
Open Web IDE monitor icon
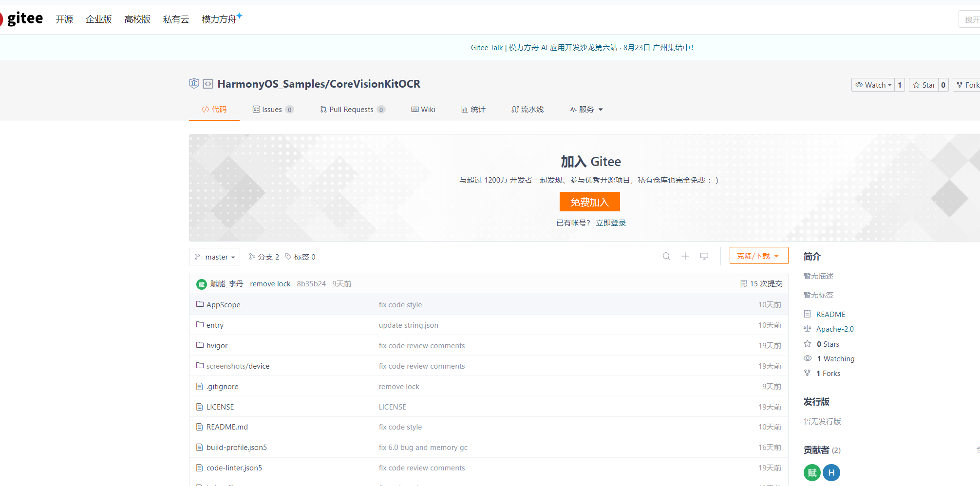(x=704, y=256)
